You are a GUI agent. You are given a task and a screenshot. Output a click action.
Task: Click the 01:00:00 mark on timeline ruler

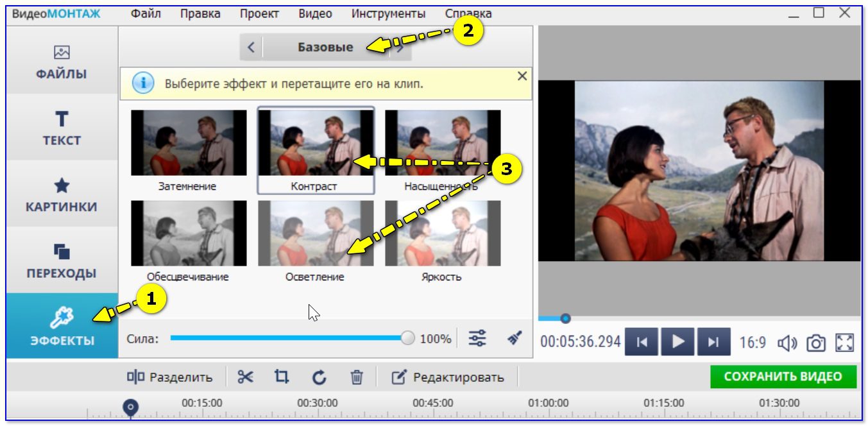548,403
